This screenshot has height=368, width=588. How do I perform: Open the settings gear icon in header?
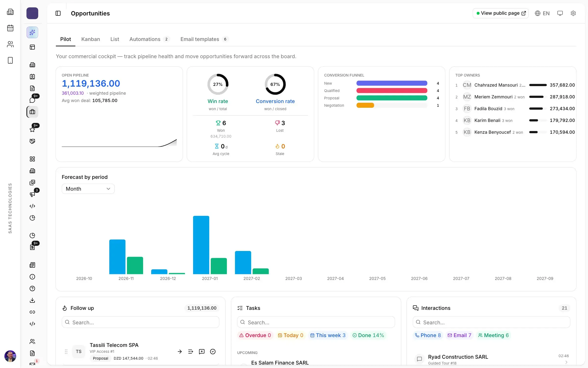pos(573,13)
